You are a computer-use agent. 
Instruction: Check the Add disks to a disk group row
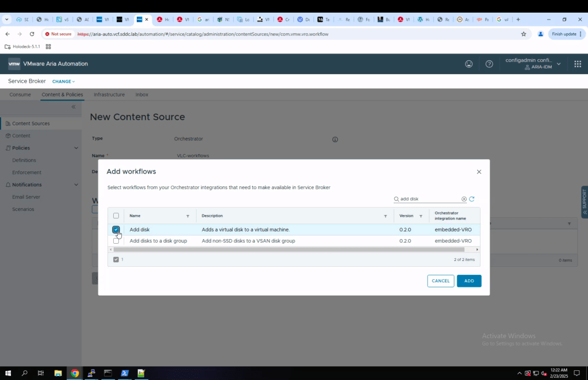click(x=116, y=241)
